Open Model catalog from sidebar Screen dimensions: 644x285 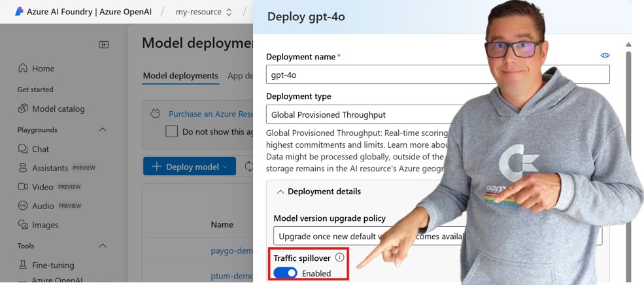[58, 109]
